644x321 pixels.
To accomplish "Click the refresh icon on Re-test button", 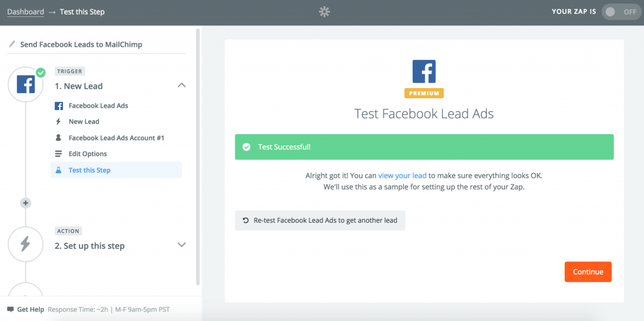I will 246,220.
